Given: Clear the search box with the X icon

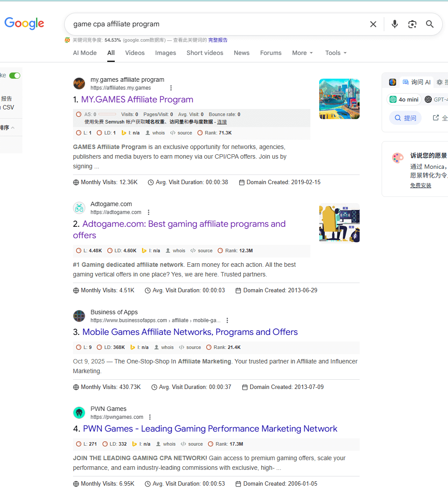Looking at the screenshot, I should point(373,24).
